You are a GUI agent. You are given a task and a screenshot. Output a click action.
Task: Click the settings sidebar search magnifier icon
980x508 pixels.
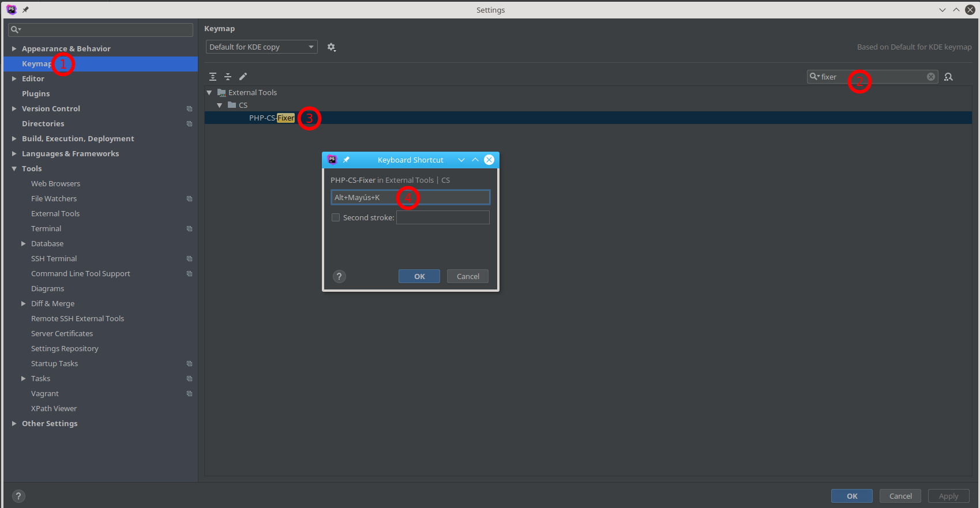(16, 29)
